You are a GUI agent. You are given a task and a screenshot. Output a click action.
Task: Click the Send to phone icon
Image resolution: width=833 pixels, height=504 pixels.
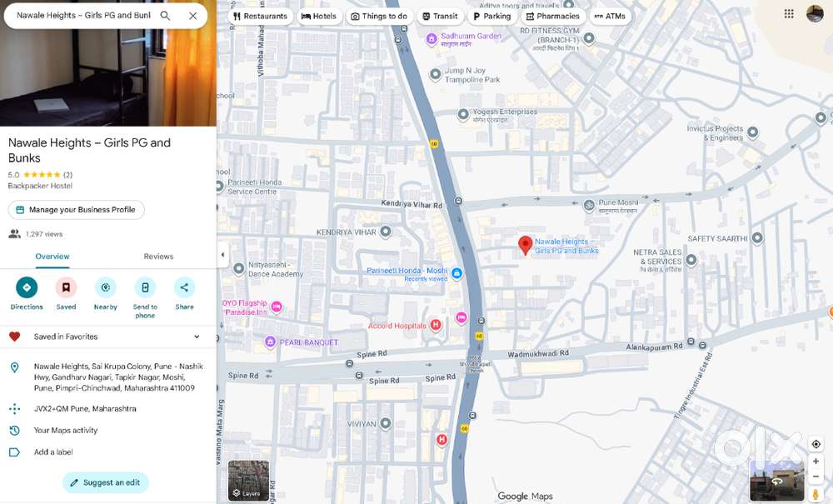pos(145,287)
